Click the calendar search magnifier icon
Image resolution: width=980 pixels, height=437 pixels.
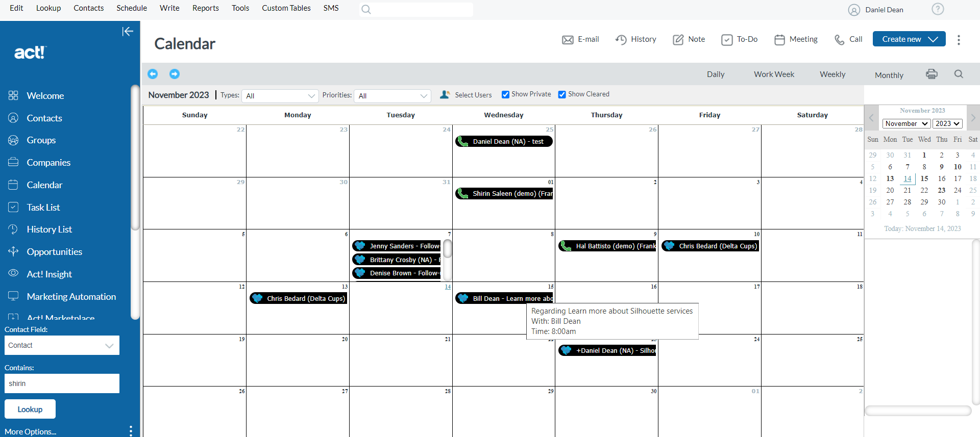click(959, 74)
